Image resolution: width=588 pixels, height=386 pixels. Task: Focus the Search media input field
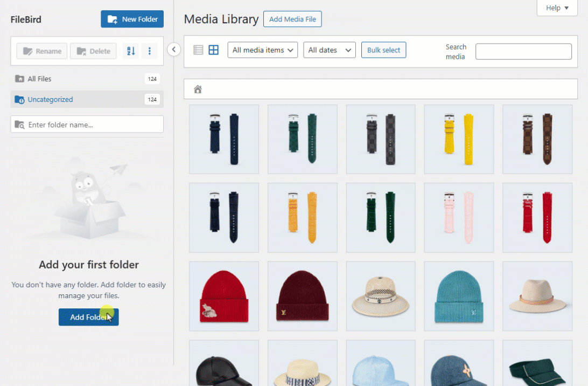point(523,51)
